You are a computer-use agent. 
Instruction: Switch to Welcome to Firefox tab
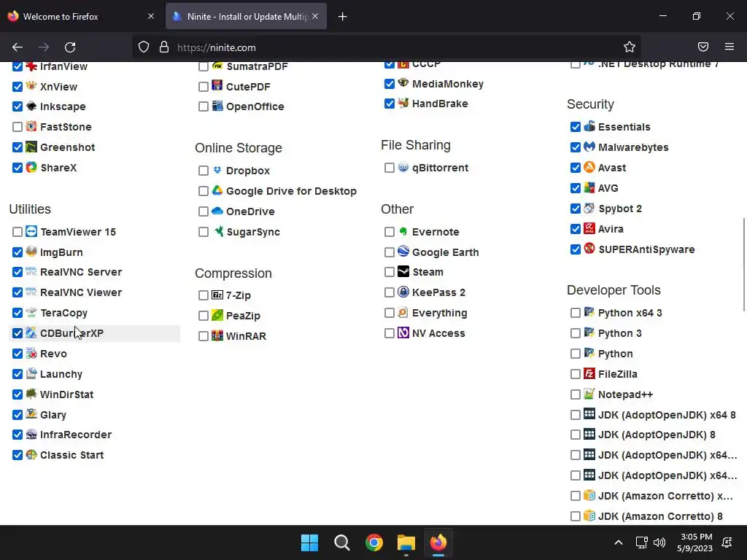coord(81,16)
